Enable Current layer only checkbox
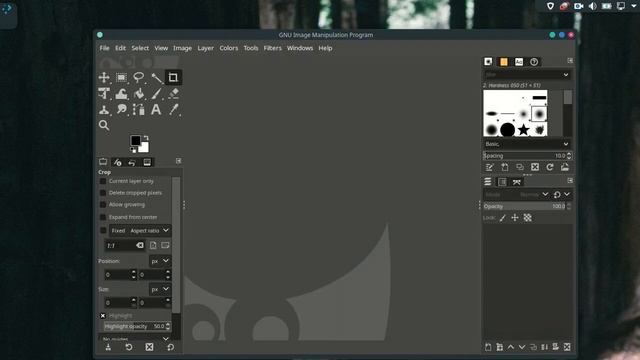This screenshot has height=360, width=640. click(103, 181)
